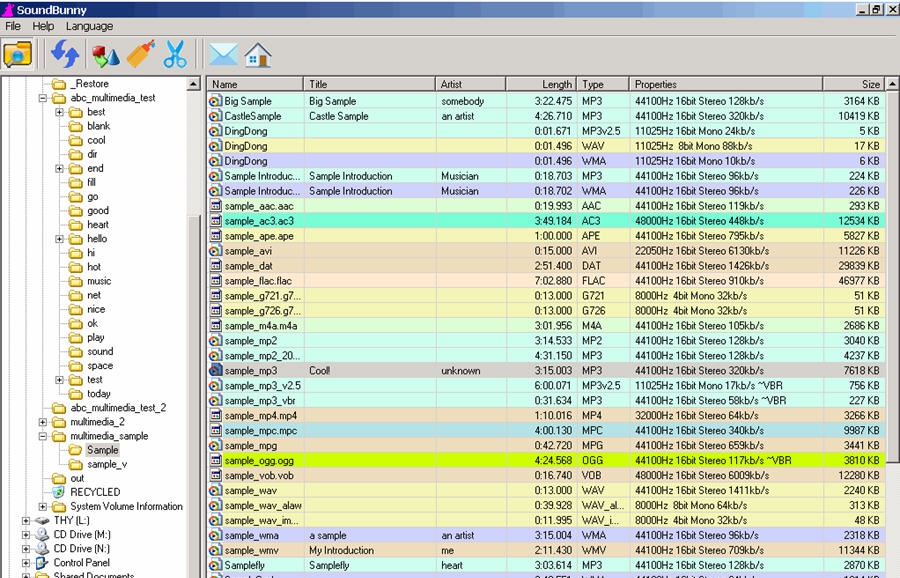This screenshot has width=900, height=578.
Task: Click the folder browse toolbar icon
Action: click(x=18, y=54)
